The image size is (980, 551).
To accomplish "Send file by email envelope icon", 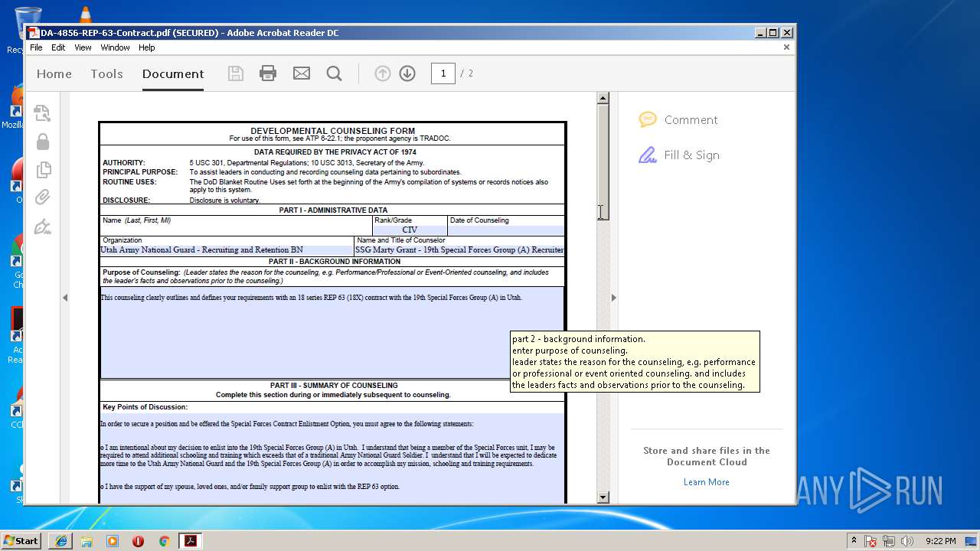I will coord(302,73).
